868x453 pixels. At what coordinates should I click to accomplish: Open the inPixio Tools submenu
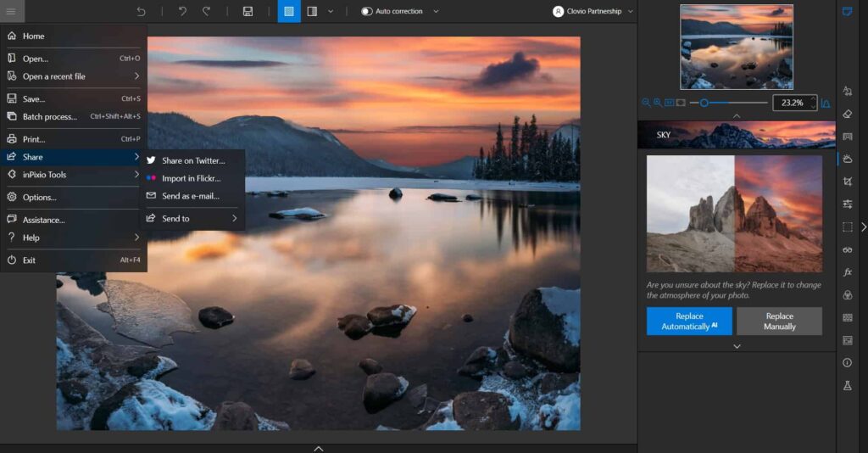(x=74, y=175)
